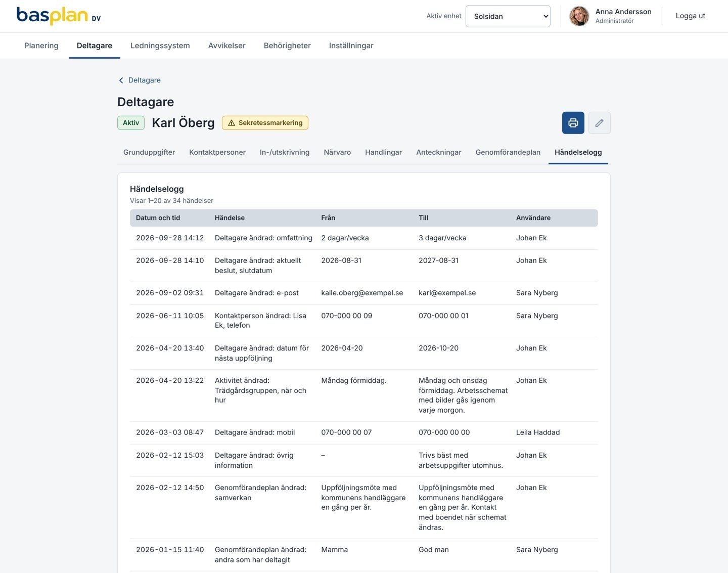The image size is (728, 573).
Task: Click the back chevron beside Deltagare
Action: tap(121, 80)
